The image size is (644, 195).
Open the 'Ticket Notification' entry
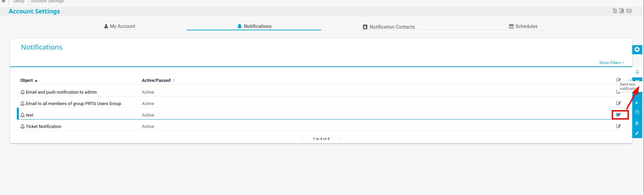click(x=44, y=127)
